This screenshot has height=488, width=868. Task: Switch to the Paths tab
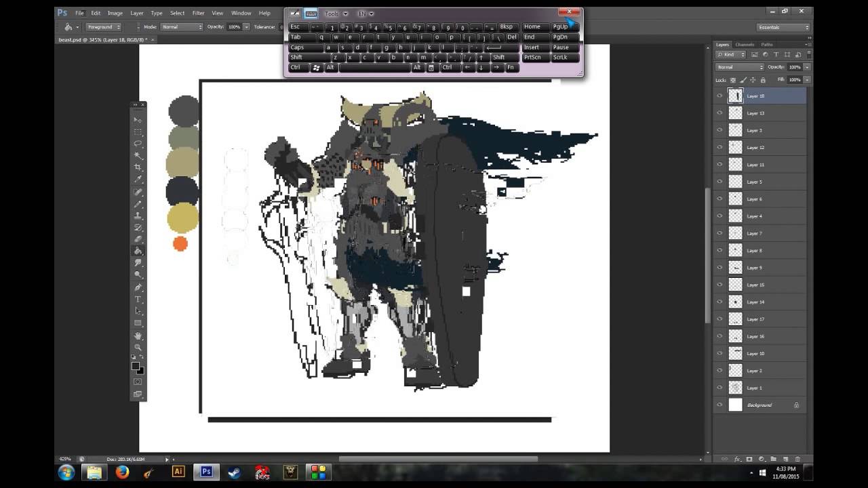click(x=767, y=45)
